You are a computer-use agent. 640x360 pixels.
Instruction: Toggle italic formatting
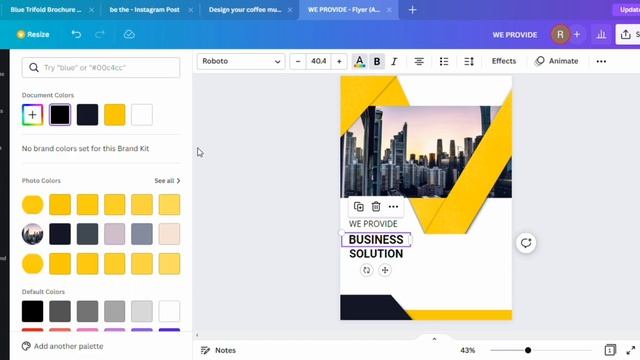pyautogui.click(x=394, y=62)
